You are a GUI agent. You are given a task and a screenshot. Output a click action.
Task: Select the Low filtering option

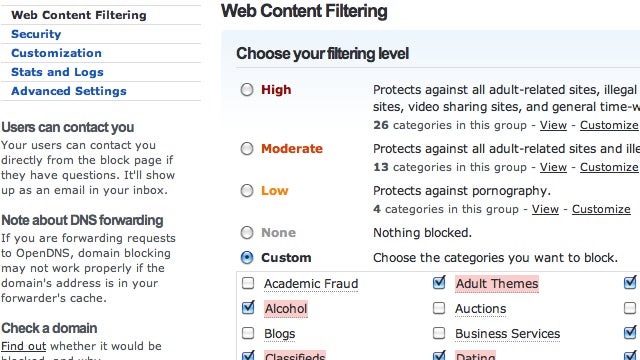247,191
